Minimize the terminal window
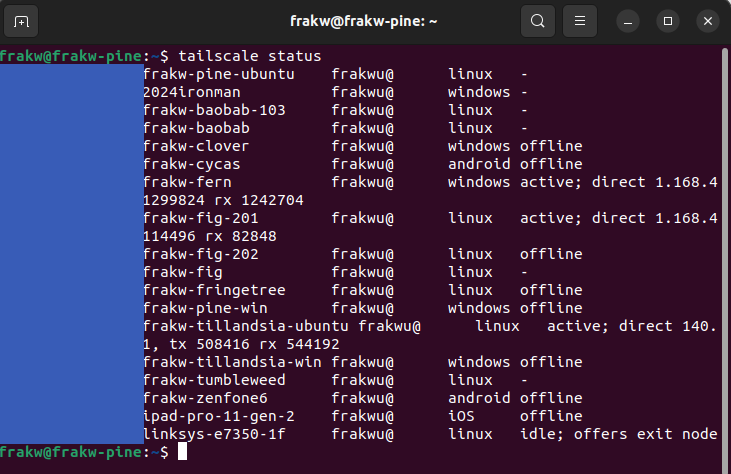This screenshot has width=731, height=474. (x=628, y=21)
